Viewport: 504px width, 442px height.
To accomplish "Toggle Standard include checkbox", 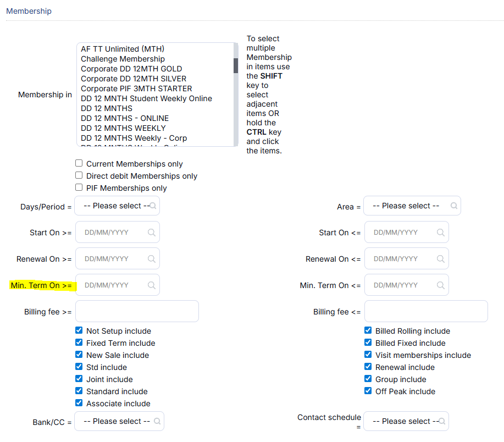I will point(79,390).
